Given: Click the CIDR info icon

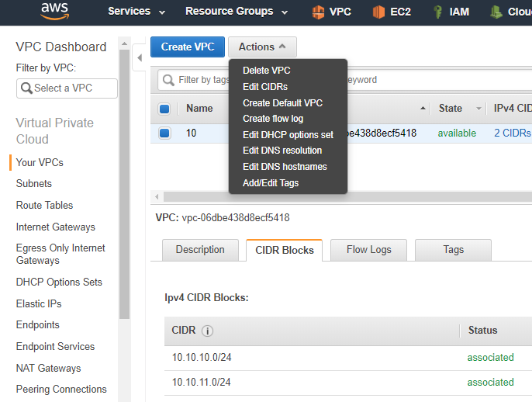Looking at the screenshot, I should click(207, 331).
